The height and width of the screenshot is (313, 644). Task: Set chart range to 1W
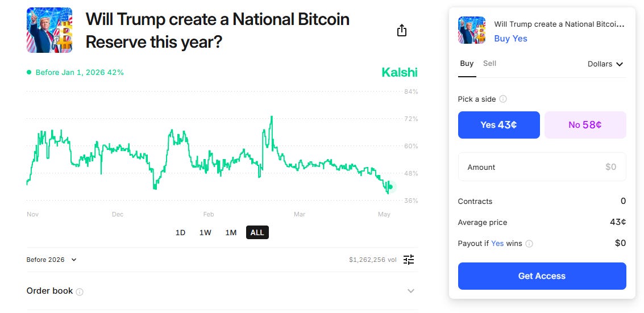[205, 232]
